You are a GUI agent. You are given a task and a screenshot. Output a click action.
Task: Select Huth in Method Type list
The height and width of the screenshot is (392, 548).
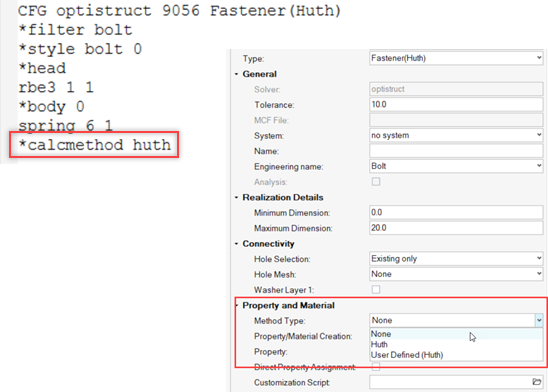point(456,344)
